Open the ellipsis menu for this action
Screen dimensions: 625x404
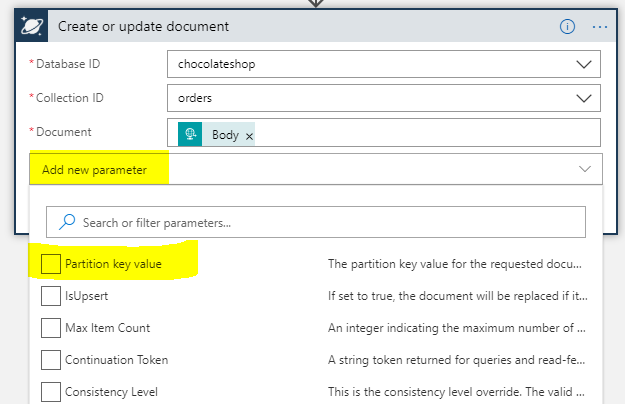(599, 27)
